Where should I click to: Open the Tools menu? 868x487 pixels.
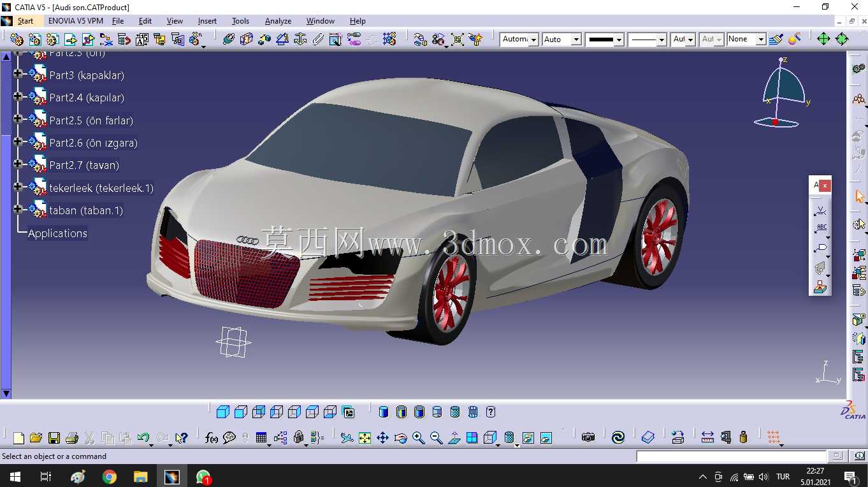pos(240,21)
